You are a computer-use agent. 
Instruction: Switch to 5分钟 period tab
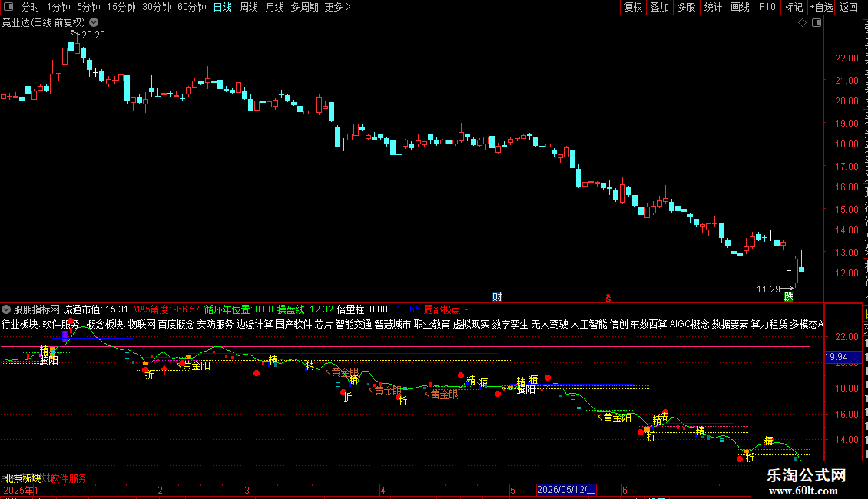point(88,7)
